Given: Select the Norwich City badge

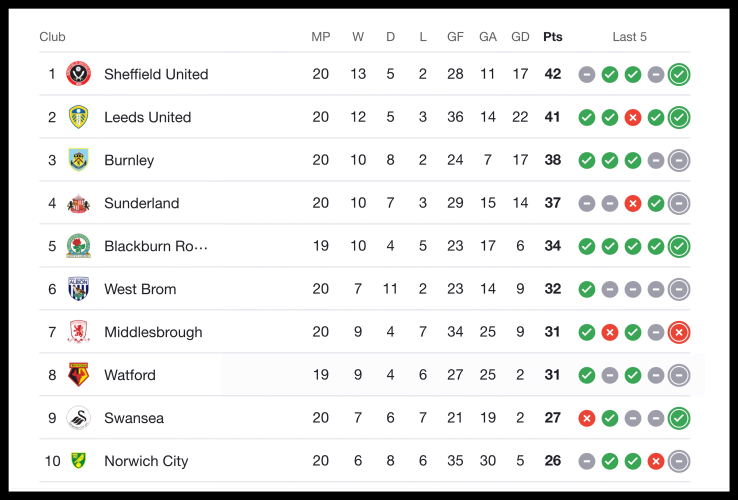Looking at the screenshot, I should [x=78, y=461].
